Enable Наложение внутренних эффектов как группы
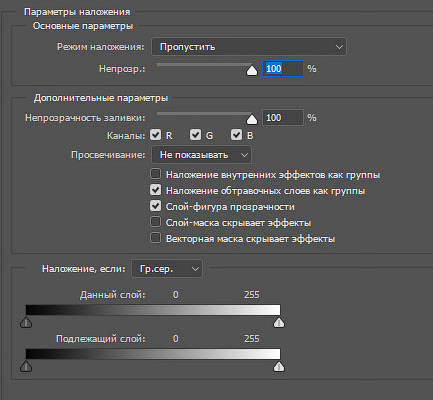The image size is (433, 400). tap(156, 174)
